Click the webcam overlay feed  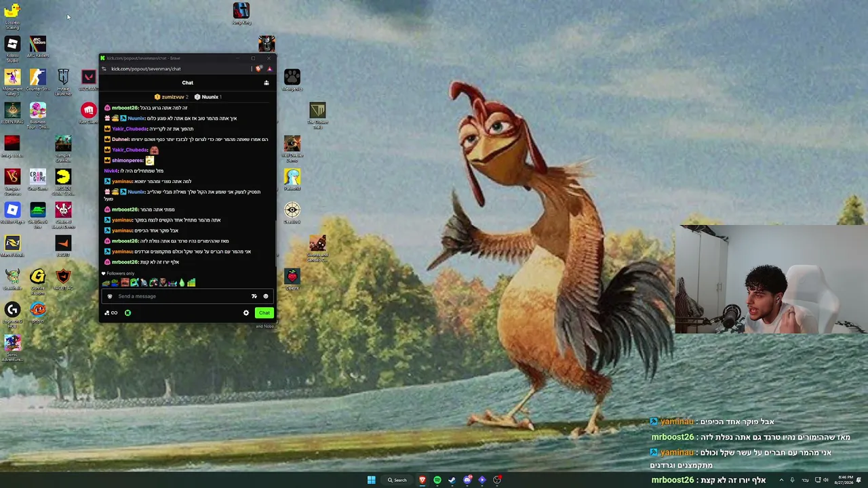point(771,279)
